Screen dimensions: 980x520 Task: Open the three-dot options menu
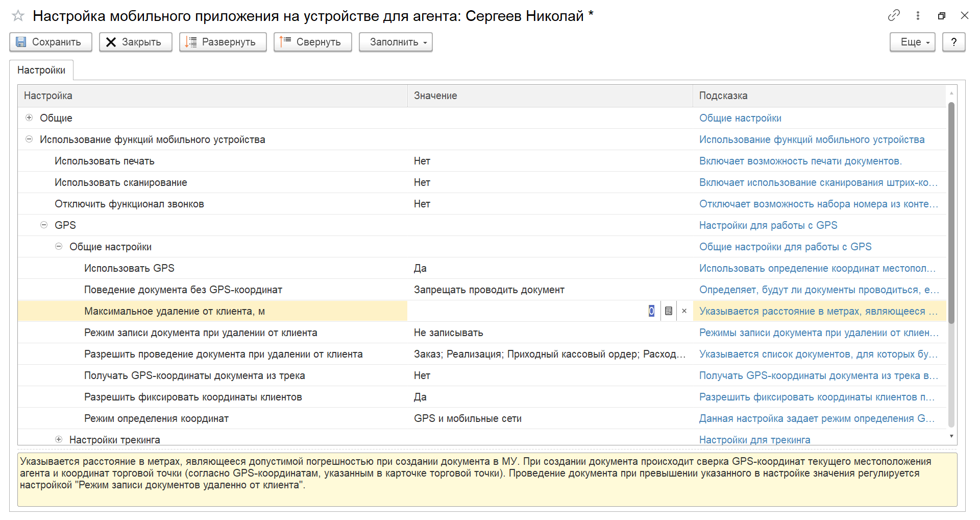tap(918, 16)
